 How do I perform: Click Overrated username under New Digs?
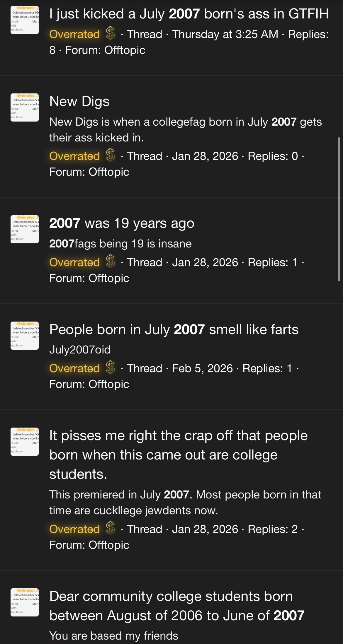click(x=74, y=156)
